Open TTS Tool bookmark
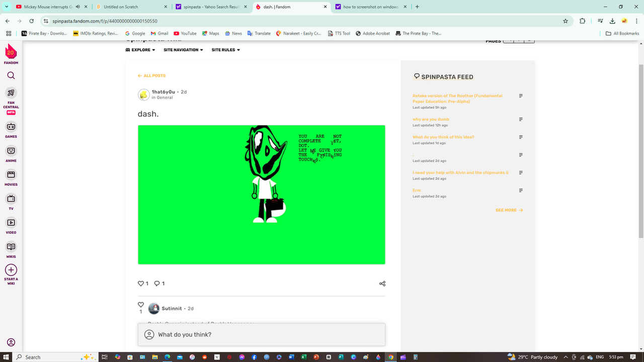Image resolution: width=644 pixels, height=362 pixels. coord(339,33)
